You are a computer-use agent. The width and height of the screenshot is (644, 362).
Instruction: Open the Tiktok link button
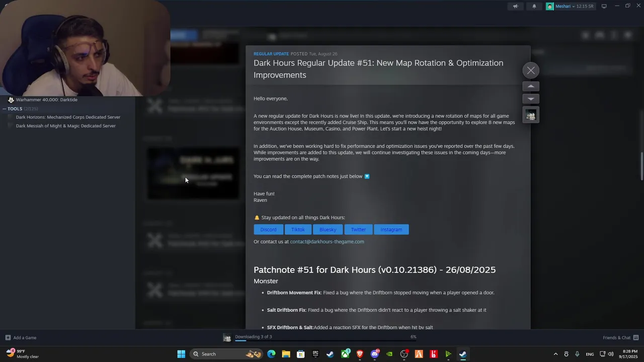coord(298,229)
